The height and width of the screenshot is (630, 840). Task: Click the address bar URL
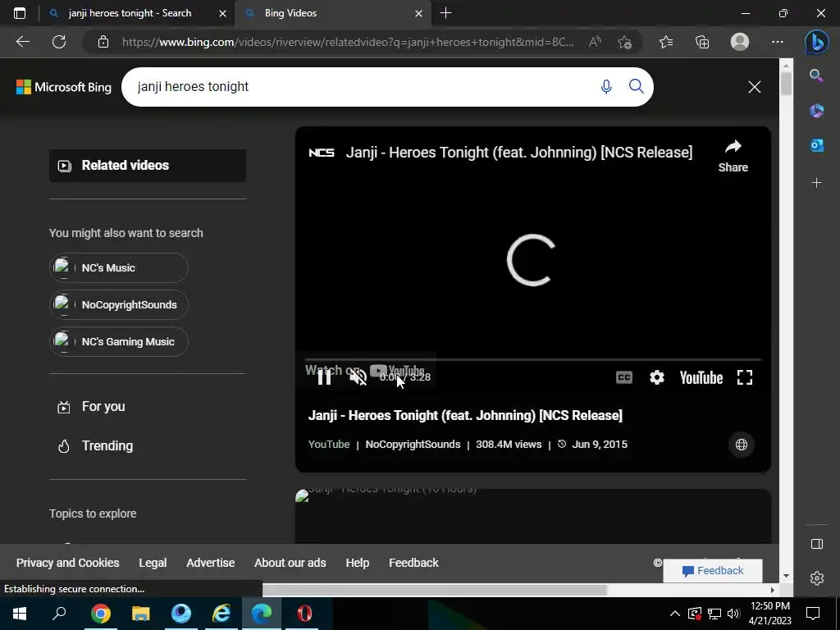(x=348, y=42)
